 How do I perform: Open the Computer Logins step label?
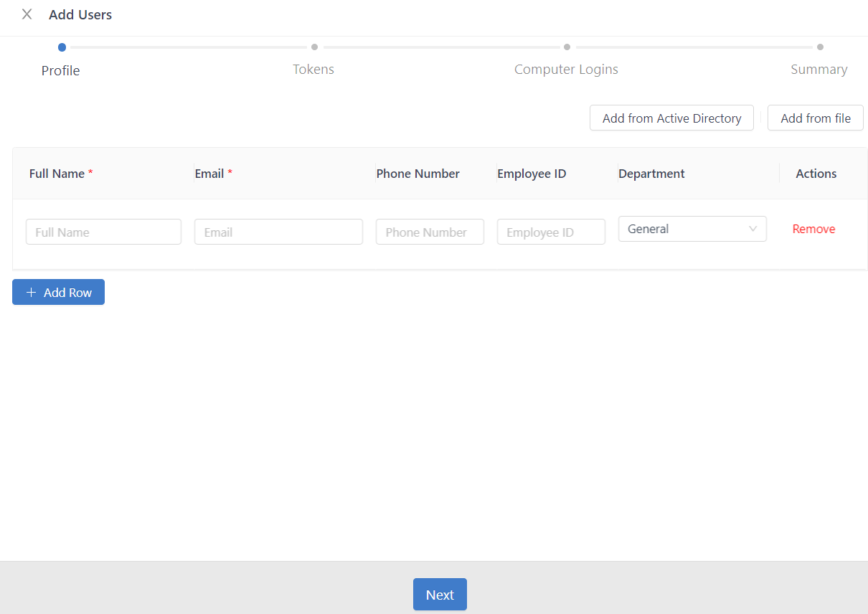(x=566, y=70)
